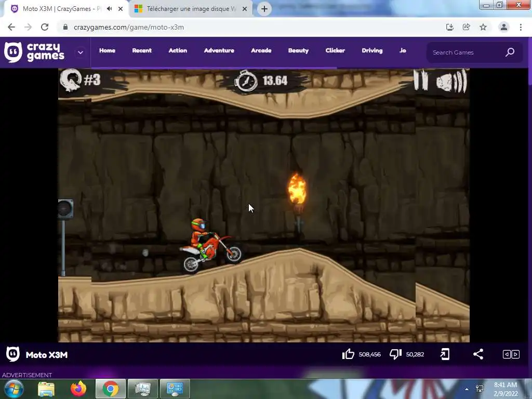Click the install app icon in address bar

pyautogui.click(x=449, y=27)
